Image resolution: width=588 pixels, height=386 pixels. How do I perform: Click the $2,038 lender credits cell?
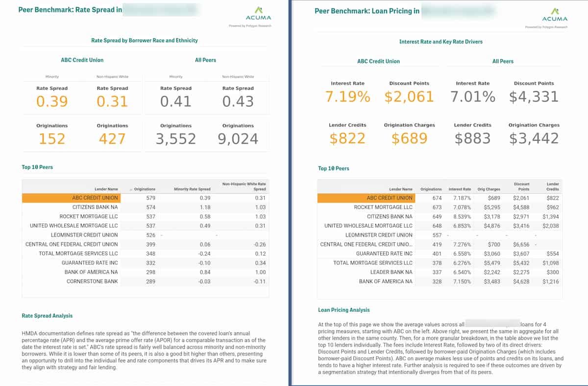pyautogui.click(x=551, y=226)
